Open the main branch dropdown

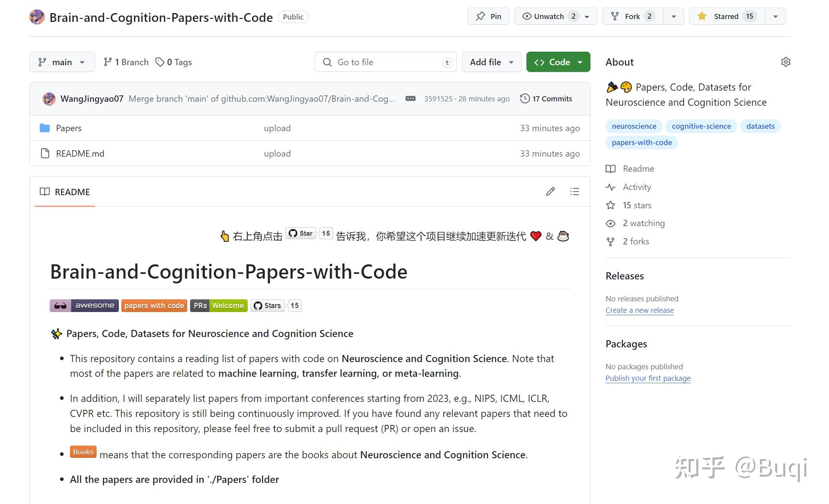click(62, 62)
